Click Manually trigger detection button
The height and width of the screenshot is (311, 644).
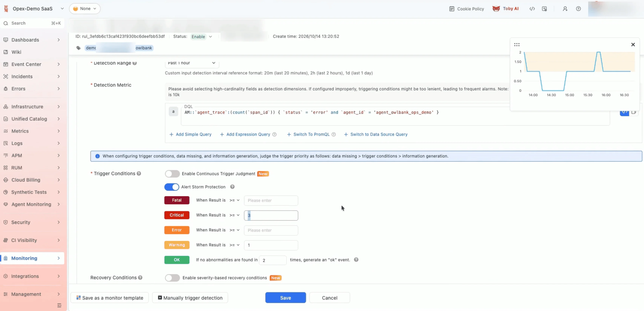(x=190, y=297)
